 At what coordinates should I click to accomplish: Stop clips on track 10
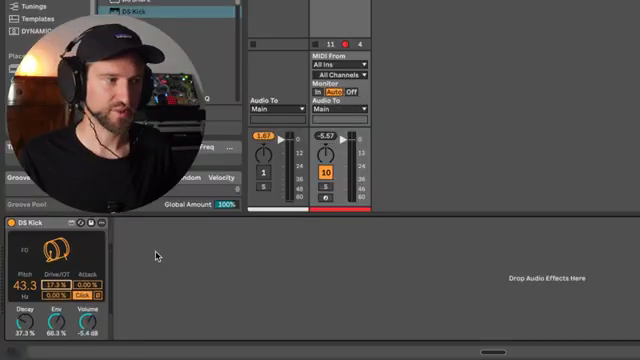pos(315,44)
